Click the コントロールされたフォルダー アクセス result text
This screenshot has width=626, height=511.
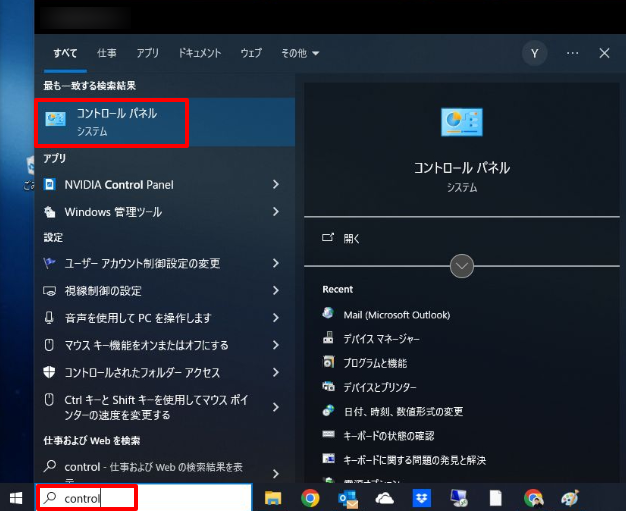pos(142,372)
